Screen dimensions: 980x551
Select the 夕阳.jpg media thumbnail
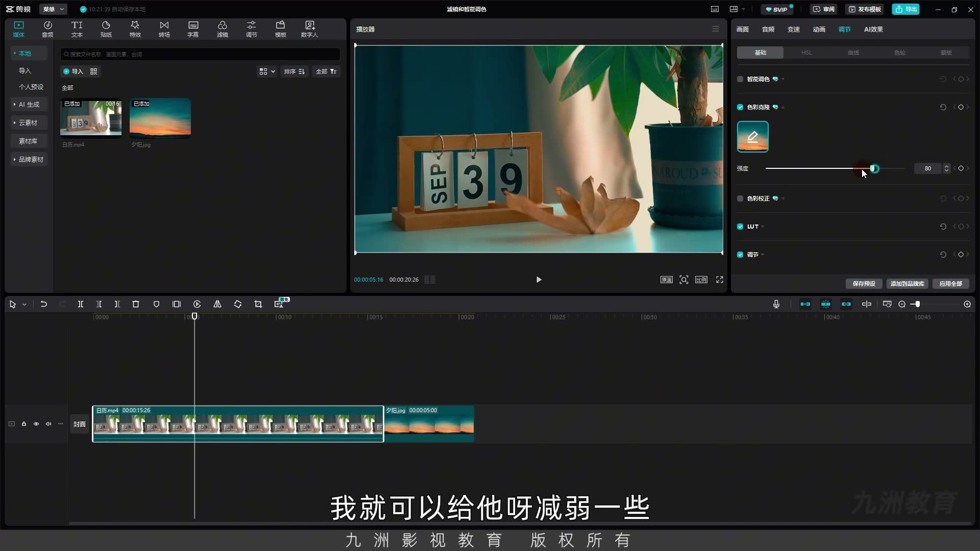(160, 118)
